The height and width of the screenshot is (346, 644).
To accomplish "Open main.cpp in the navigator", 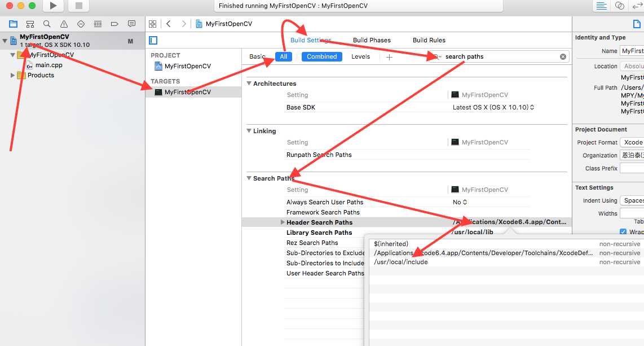I will 48,65.
